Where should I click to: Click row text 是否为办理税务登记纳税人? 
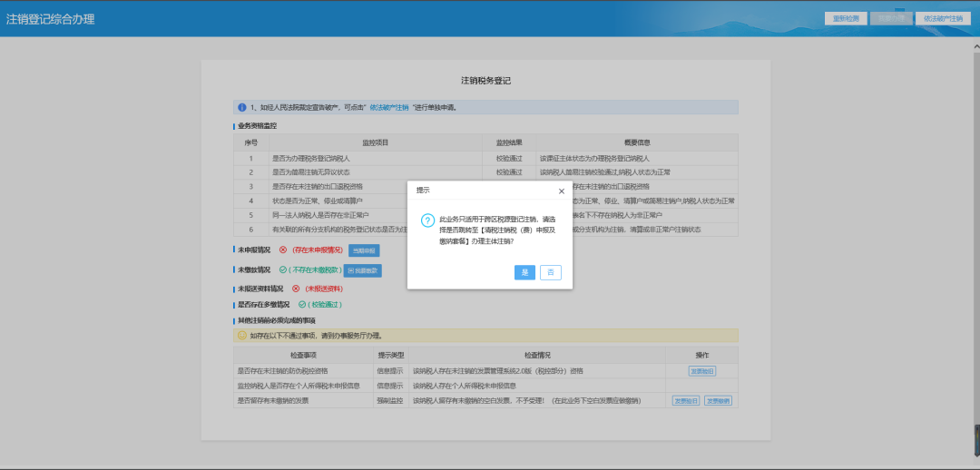[310, 158]
